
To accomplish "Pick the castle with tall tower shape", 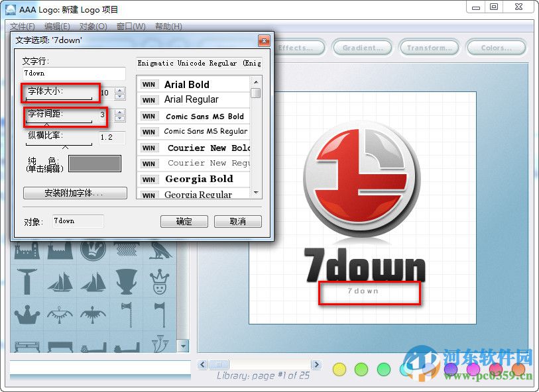I will [27, 250].
